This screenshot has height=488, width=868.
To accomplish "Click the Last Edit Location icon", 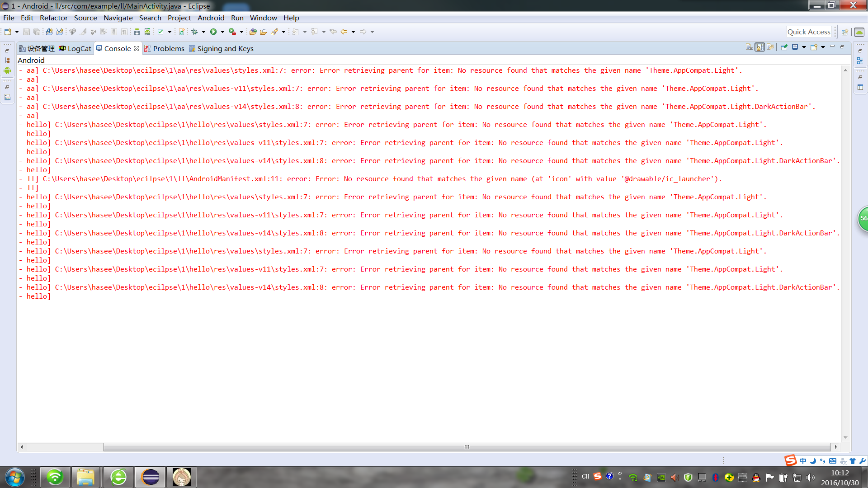I will (333, 32).
